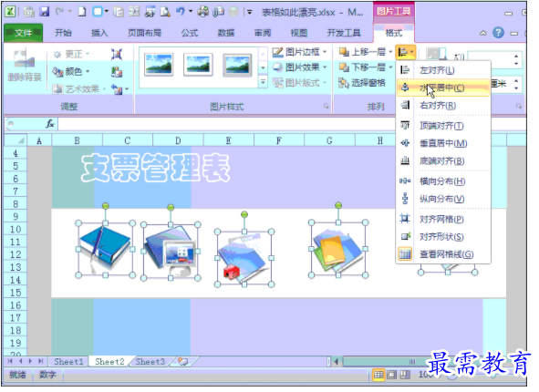Select the book with red stamp picture
This screenshot has width=539, height=392.
(x=244, y=258)
